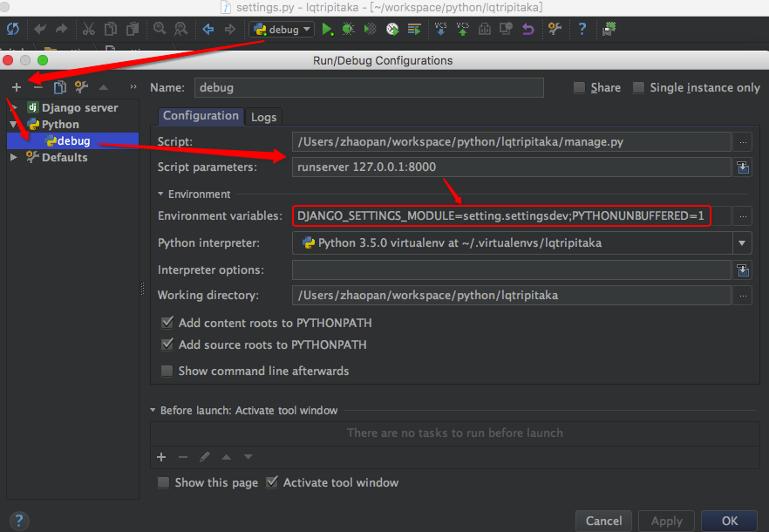Click the Redo arrow in toolbar
This screenshot has height=532, width=769.
(61, 30)
